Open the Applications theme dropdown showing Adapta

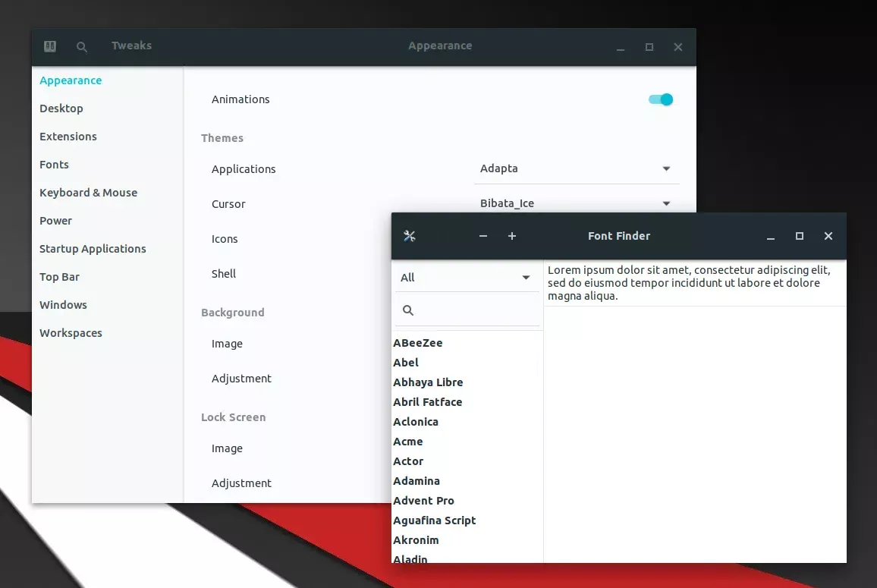coord(577,169)
